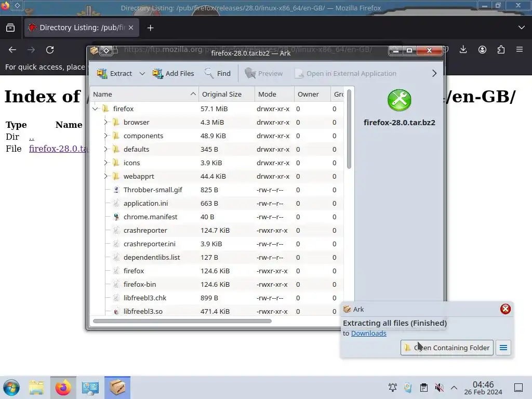Click the Extract toolbar button in Ark
Screen dimensions: 532x399
pyautogui.click(x=114, y=73)
